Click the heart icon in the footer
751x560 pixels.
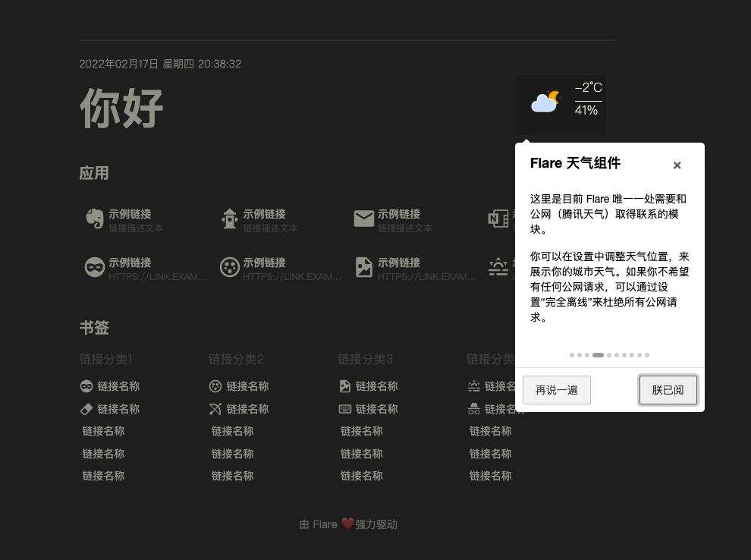pos(347,524)
